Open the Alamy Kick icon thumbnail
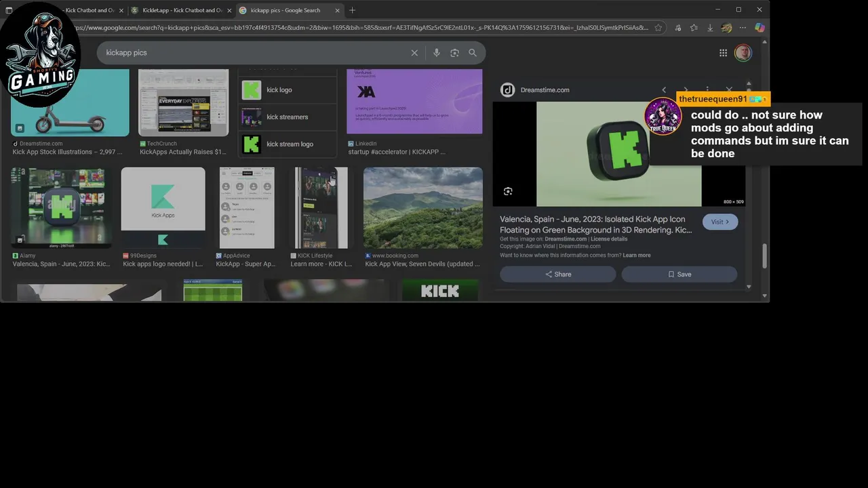 62,207
